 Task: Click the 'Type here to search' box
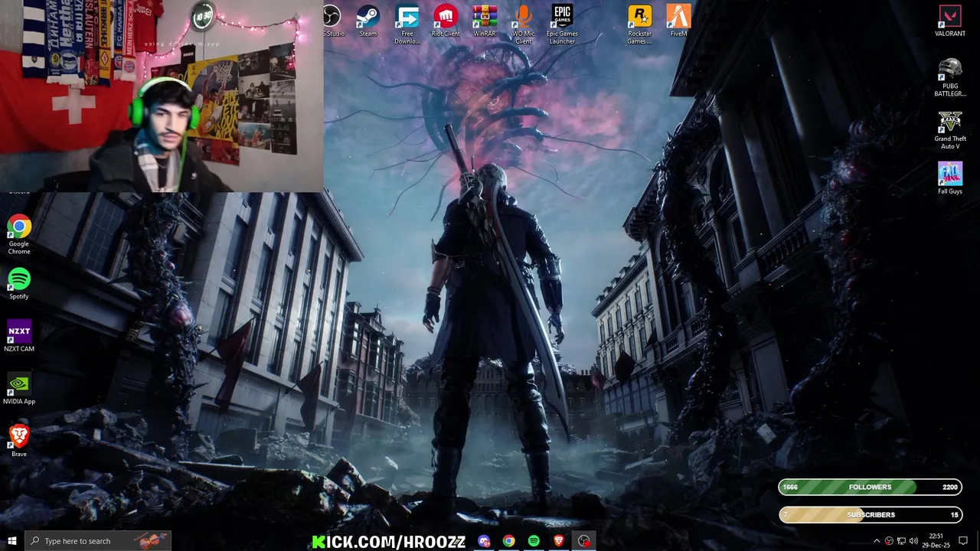(97, 541)
